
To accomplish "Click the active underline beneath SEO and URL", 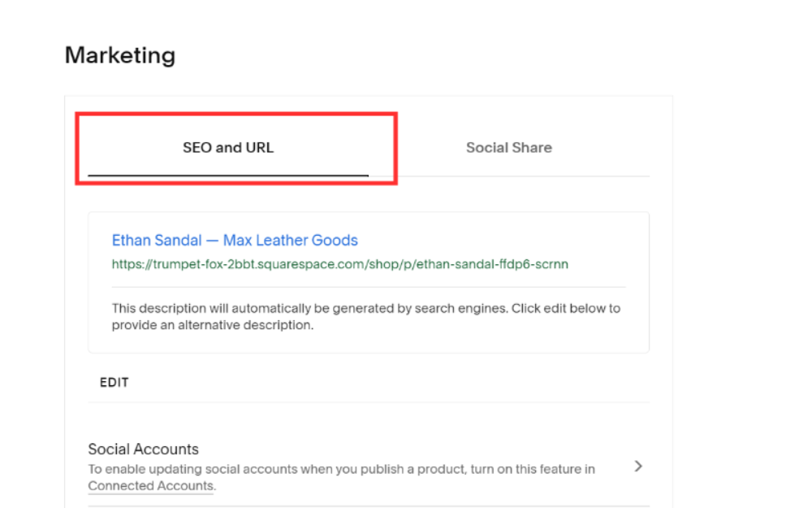I will (228, 175).
